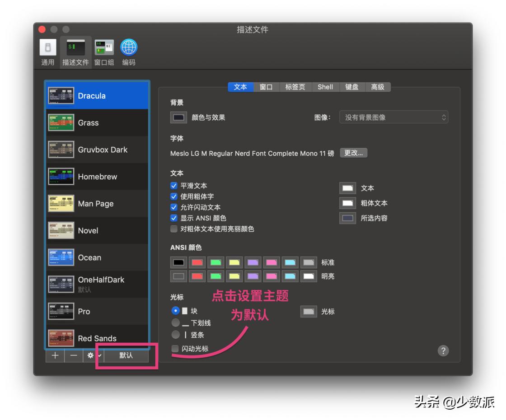This screenshot has width=506, height=420.
Task: Pick the standard gray ANSI color
Action: [309, 262]
